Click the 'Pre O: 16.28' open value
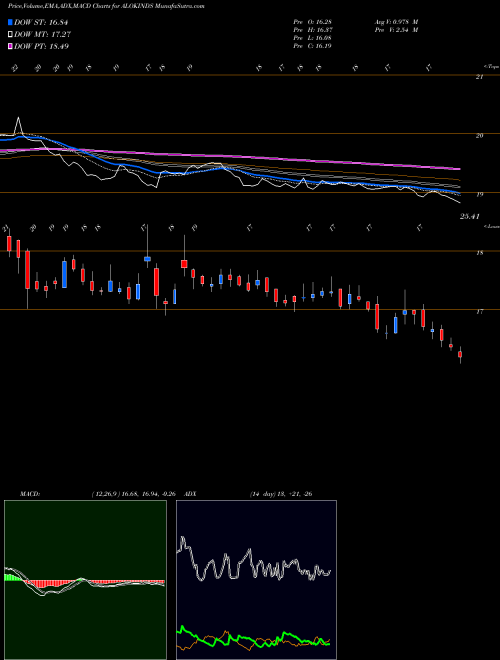The width and height of the screenshot is (500, 660). 312,22
